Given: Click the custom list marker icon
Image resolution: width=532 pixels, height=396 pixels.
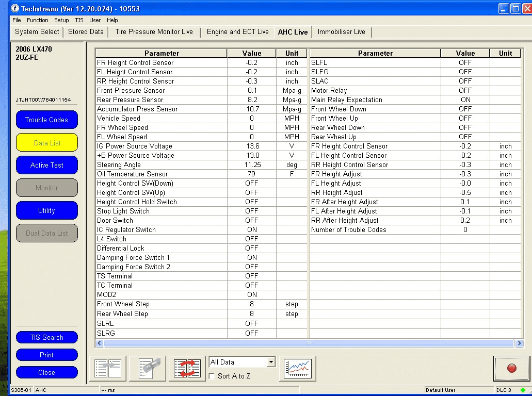Looking at the screenshot, I should tap(148, 369).
